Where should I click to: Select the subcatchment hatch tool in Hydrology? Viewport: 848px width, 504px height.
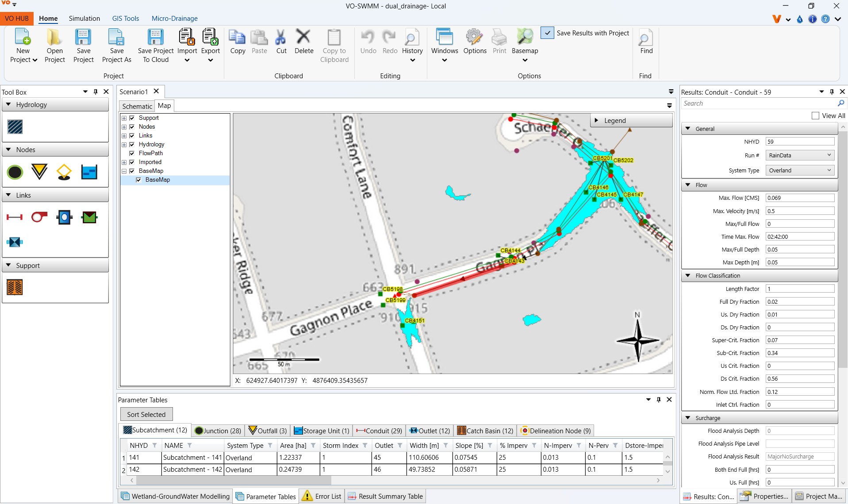point(15,127)
